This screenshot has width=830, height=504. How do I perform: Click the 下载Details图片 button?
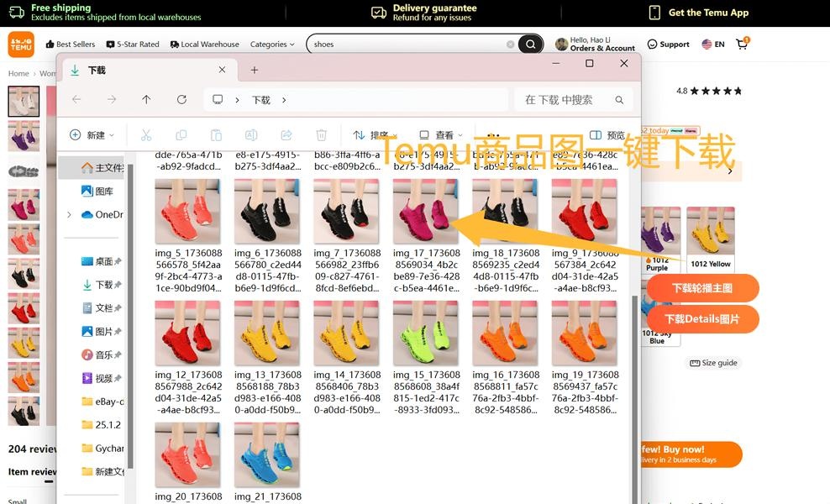702,319
